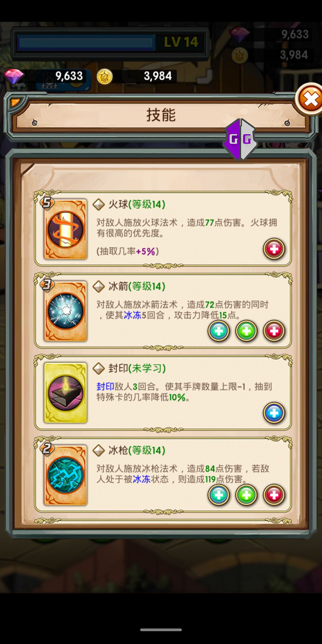Screen dimensions: 322x644
Task: Tap the cyan plus button for 冰箭 skill
Action: coord(219,331)
